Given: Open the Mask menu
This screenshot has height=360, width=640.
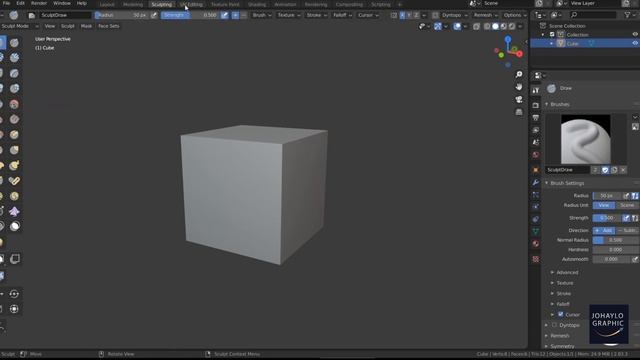Looking at the screenshot, I should pos(86,26).
